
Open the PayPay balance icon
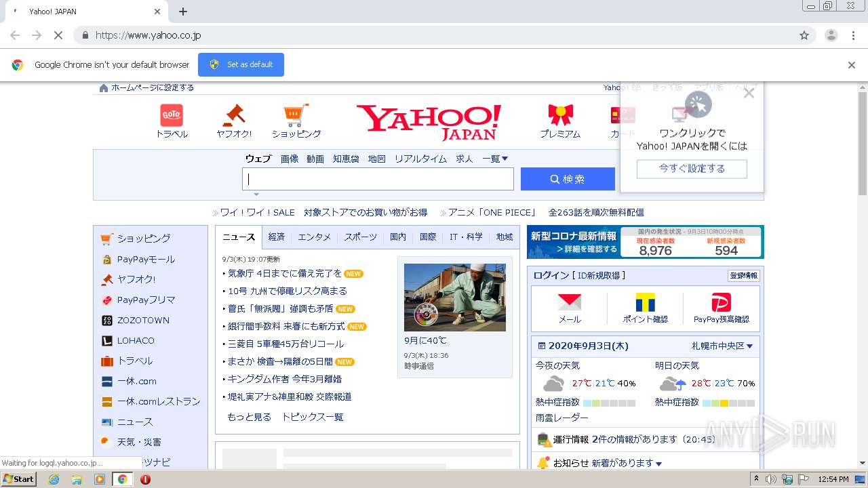point(722,302)
